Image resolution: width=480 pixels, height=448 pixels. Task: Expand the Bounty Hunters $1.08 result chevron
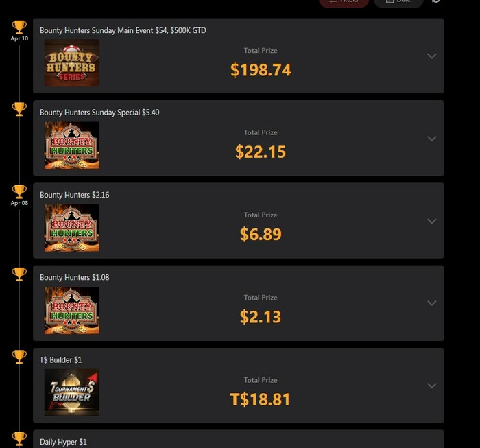431,303
